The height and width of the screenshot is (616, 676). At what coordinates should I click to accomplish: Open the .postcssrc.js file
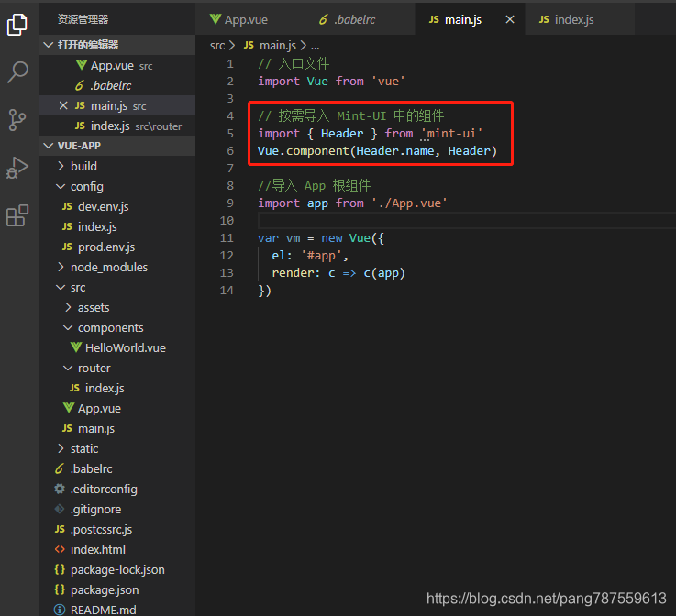pos(117,529)
